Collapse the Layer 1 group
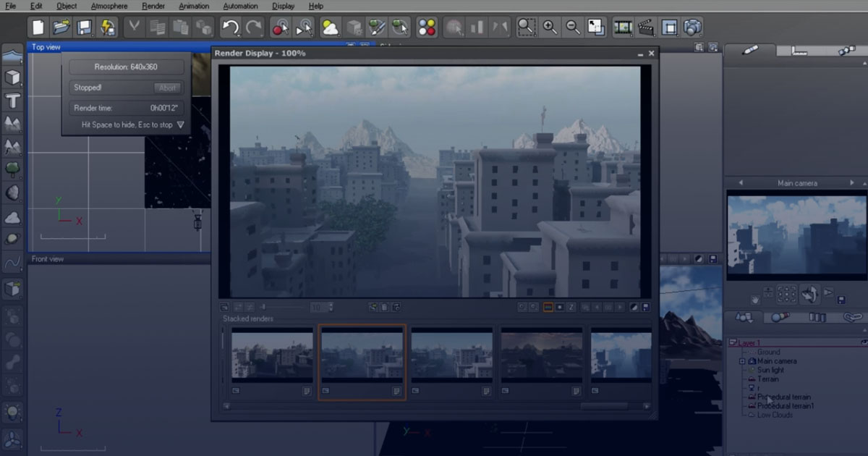 click(x=733, y=342)
